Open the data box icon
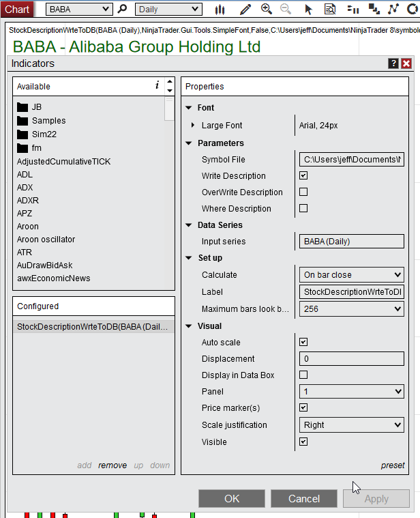The height and width of the screenshot is (518, 420). click(x=330, y=10)
